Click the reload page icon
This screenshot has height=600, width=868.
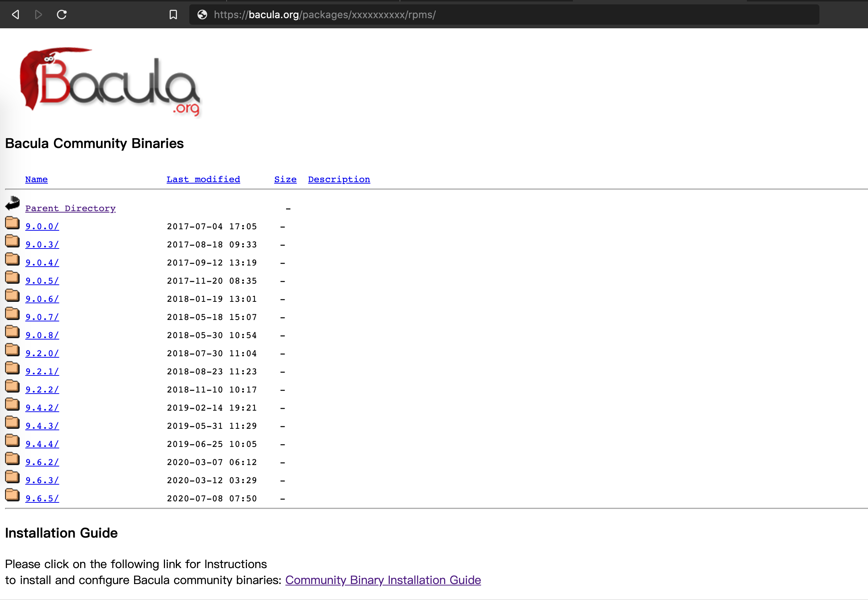click(62, 15)
